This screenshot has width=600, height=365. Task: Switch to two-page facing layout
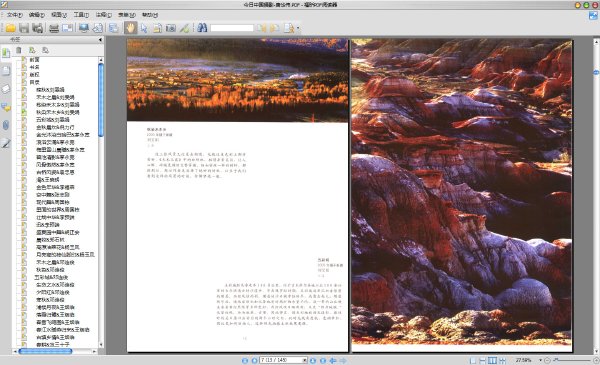pyautogui.click(x=492, y=360)
